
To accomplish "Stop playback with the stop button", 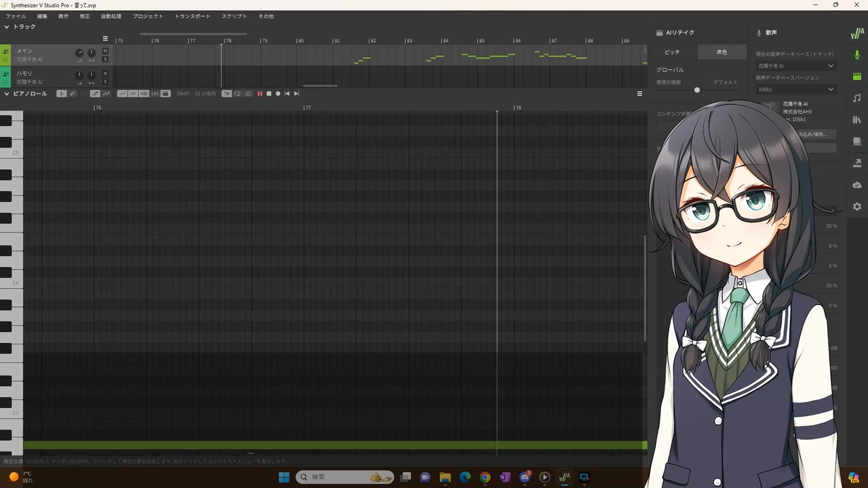I will (269, 94).
